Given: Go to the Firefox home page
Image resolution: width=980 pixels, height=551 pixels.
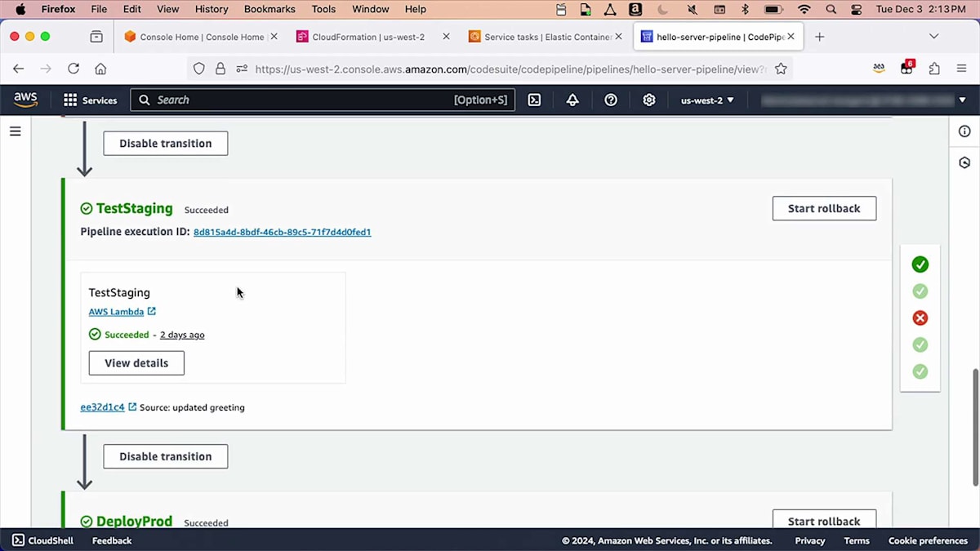Looking at the screenshot, I should tap(100, 69).
